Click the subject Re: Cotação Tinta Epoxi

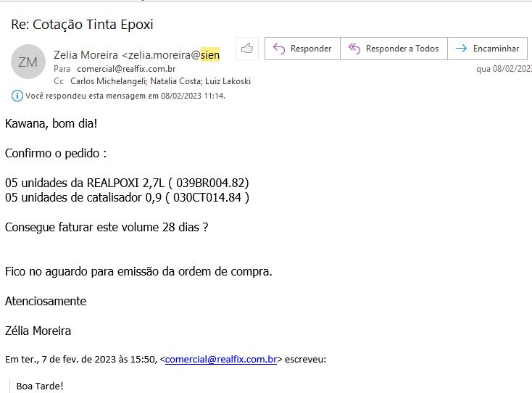82,24
